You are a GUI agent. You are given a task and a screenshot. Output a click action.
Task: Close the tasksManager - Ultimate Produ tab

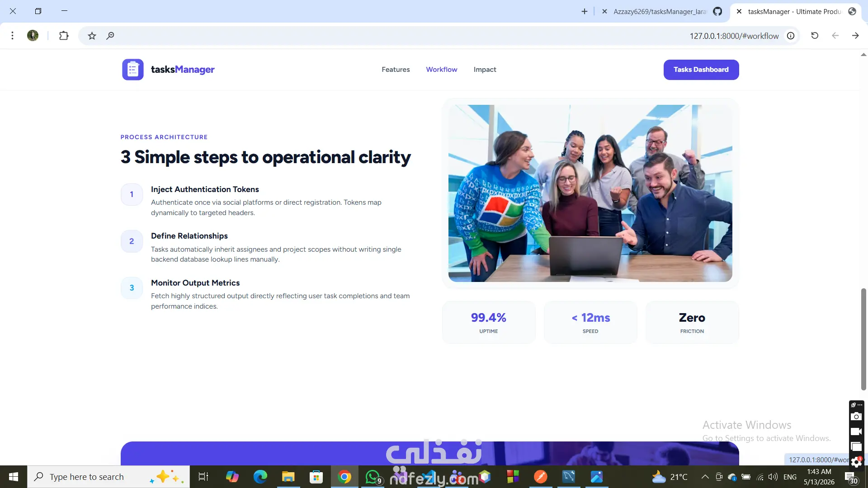[x=739, y=11]
